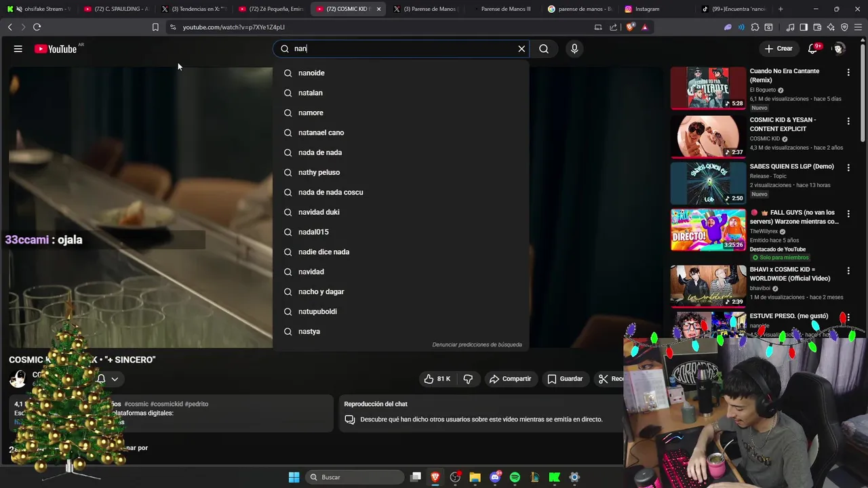Open the browser extensions puzzle icon
The image size is (868, 488).
pyautogui.click(x=755, y=27)
